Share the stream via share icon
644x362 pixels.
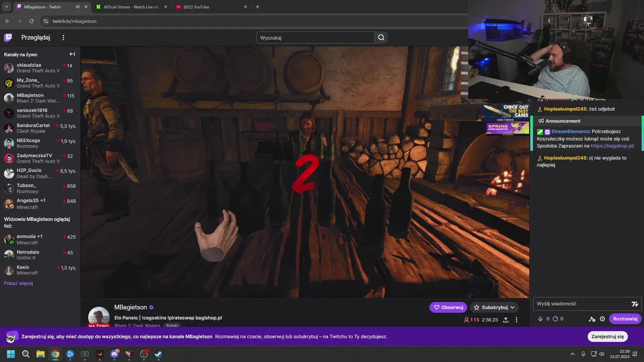505,320
